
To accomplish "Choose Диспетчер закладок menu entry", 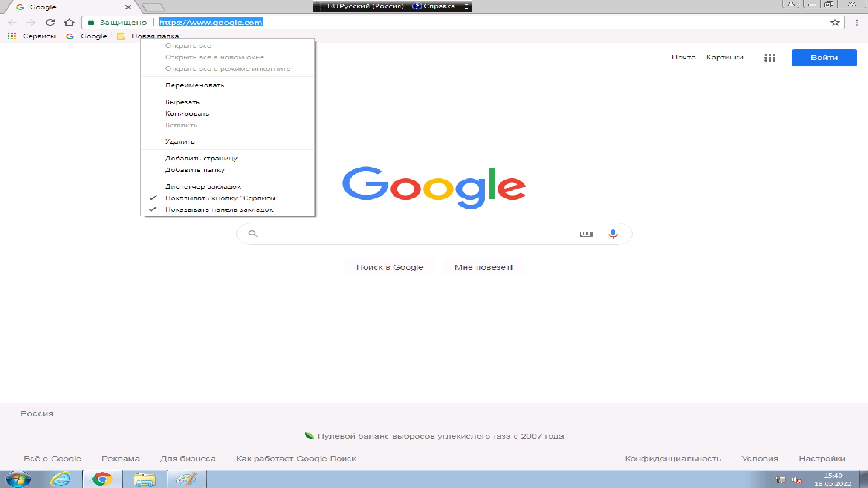I will point(203,186).
